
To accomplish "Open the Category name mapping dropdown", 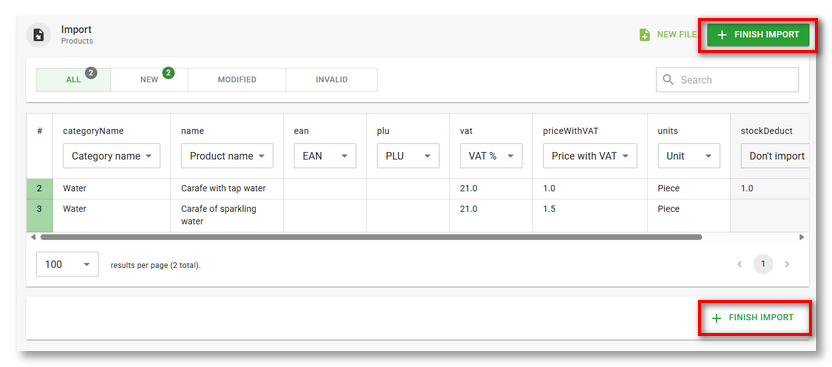I will point(111,156).
